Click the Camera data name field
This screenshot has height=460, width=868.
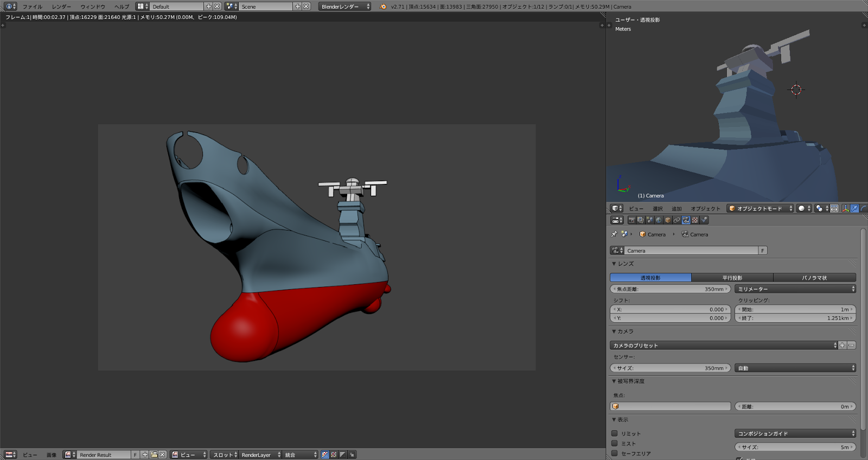point(691,251)
